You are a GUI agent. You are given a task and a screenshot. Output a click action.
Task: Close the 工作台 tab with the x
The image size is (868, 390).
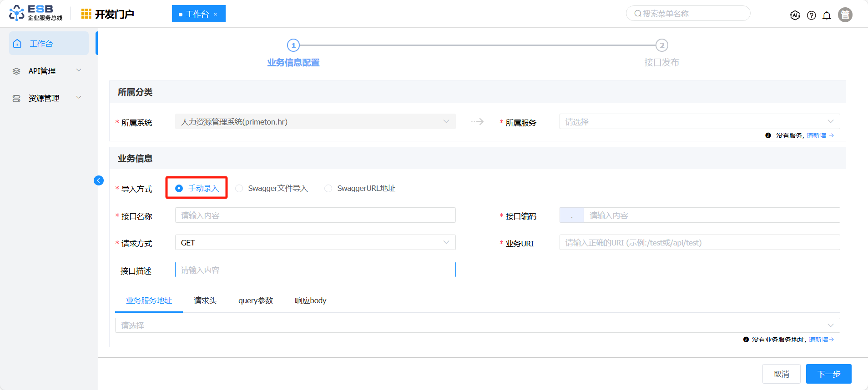click(x=216, y=15)
